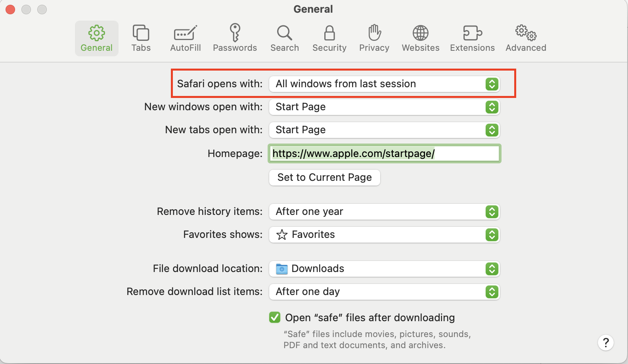Uncheck Open "safe" files after downloading
Image resolution: width=628 pixels, height=364 pixels.
[x=275, y=318]
